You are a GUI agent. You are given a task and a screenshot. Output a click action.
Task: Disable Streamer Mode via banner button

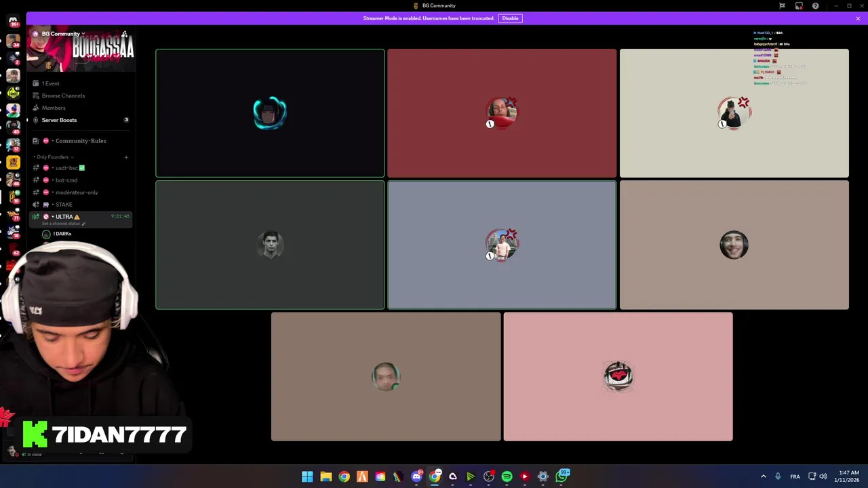click(510, 18)
